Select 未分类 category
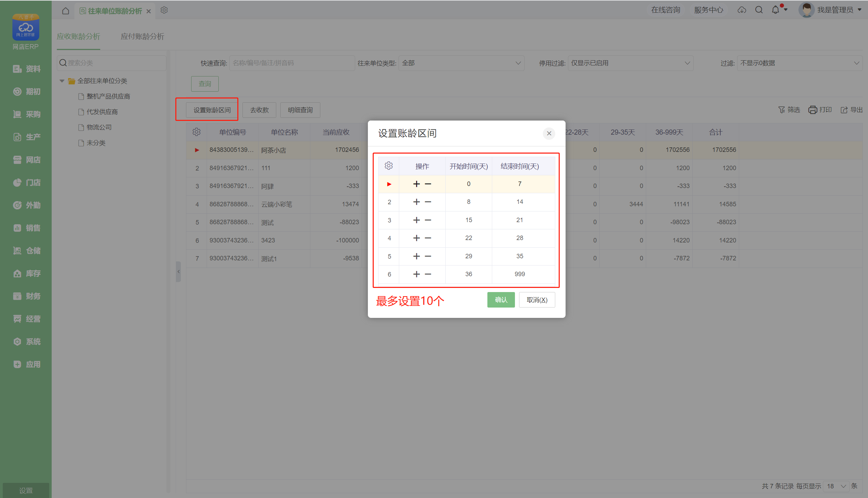The image size is (868, 498). [x=96, y=143]
